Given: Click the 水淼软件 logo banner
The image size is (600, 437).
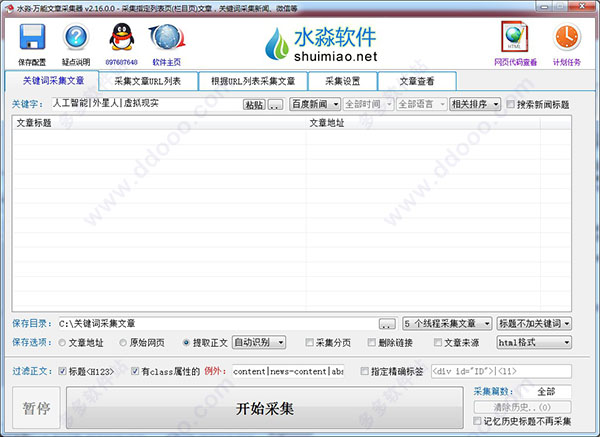Looking at the screenshot, I should (322, 44).
